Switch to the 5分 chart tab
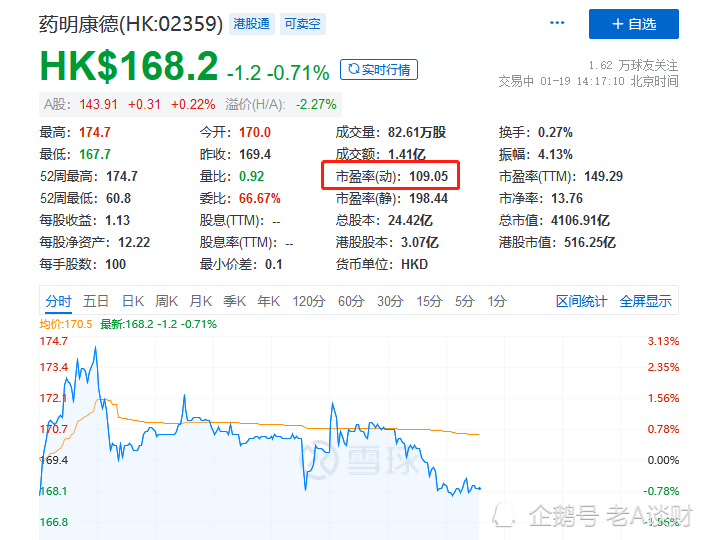 tap(465, 301)
